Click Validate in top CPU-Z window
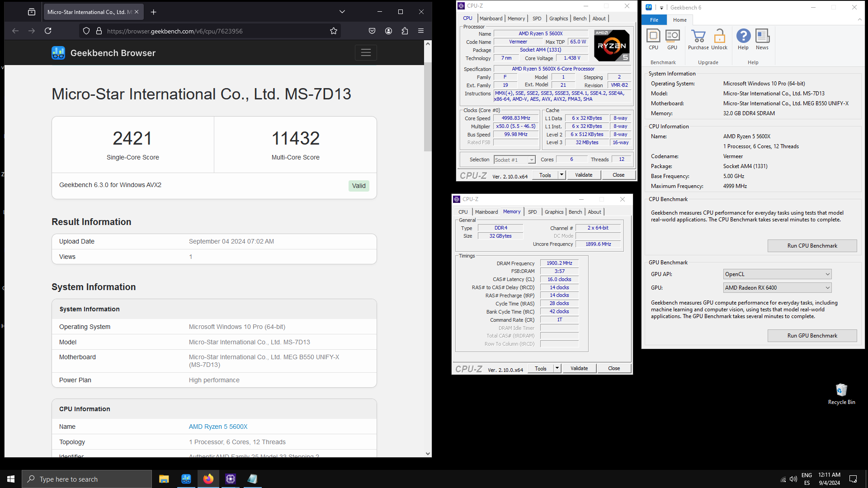This screenshot has width=868, height=488. pyautogui.click(x=583, y=175)
